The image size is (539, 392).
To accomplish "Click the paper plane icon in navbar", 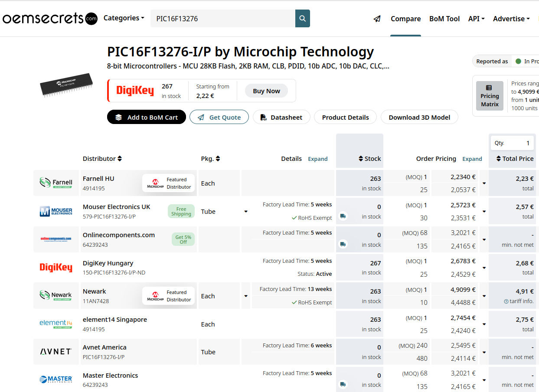I will [377, 19].
